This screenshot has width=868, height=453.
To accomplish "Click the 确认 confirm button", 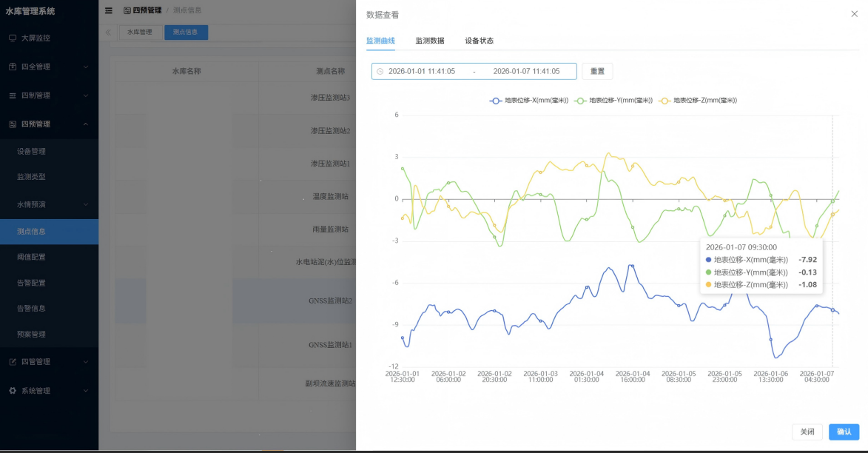I will pyautogui.click(x=844, y=432).
